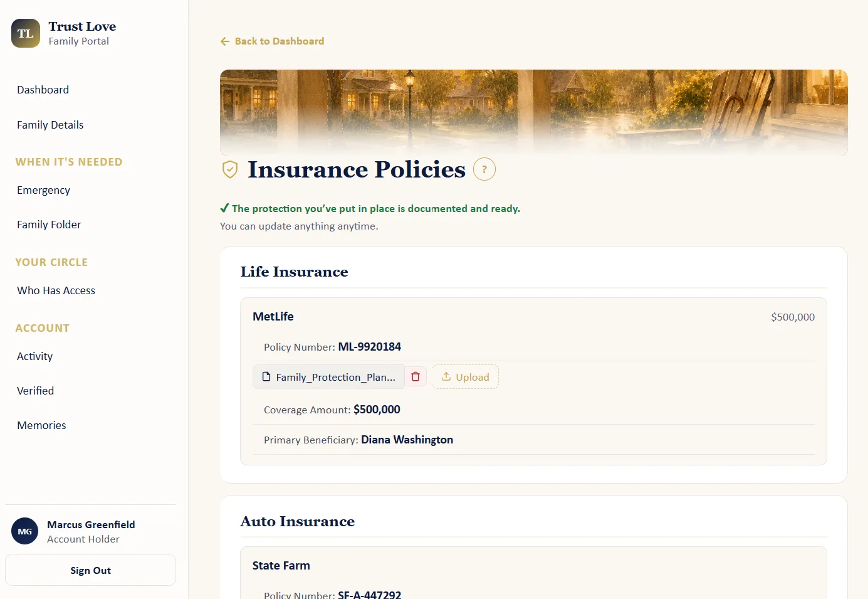
Task: Click the cozy porch banner image
Action: tap(533, 112)
